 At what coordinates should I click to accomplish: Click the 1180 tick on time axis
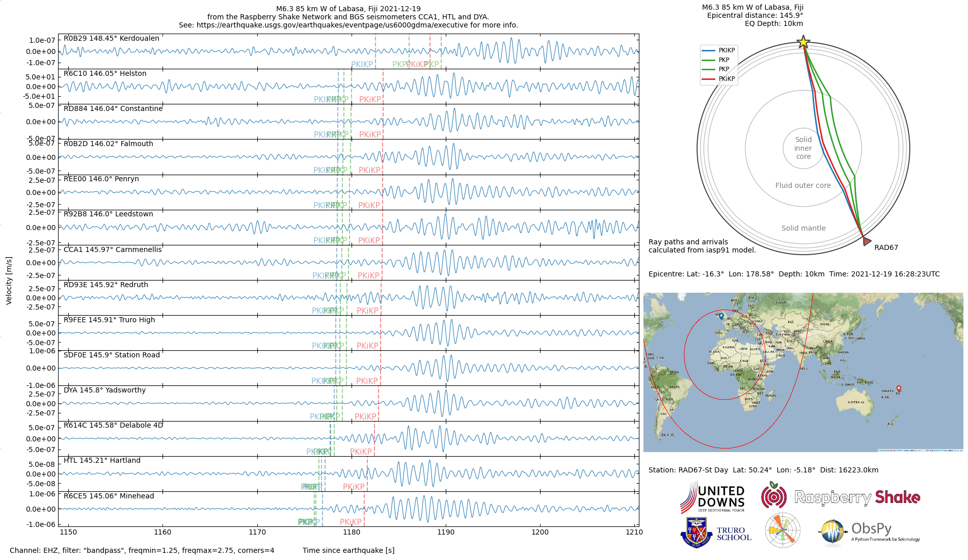[x=352, y=532]
